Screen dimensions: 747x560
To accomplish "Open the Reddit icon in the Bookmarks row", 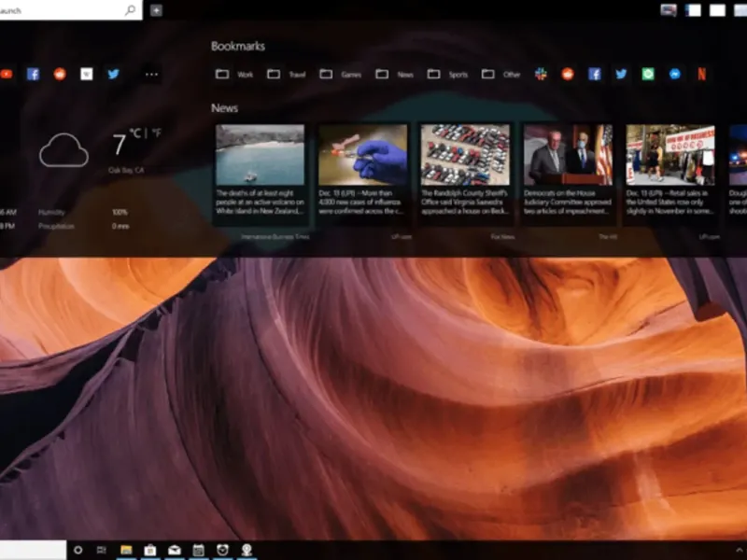I will [x=568, y=74].
